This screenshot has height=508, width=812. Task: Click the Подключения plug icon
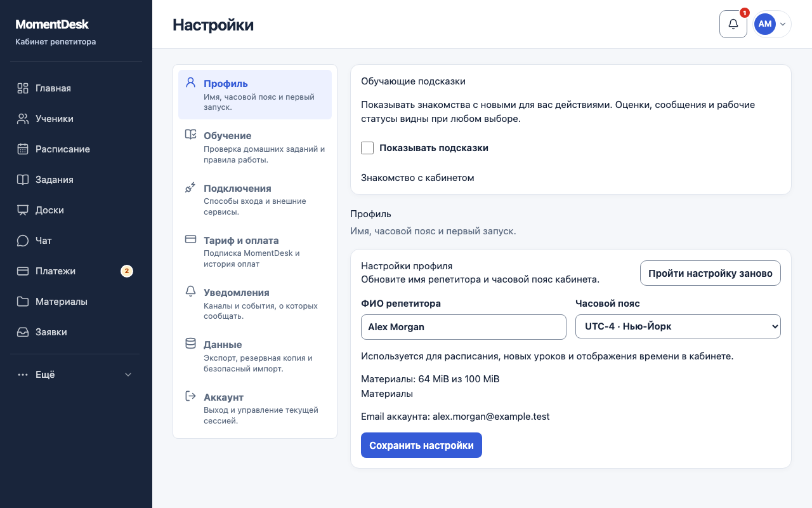(190, 187)
